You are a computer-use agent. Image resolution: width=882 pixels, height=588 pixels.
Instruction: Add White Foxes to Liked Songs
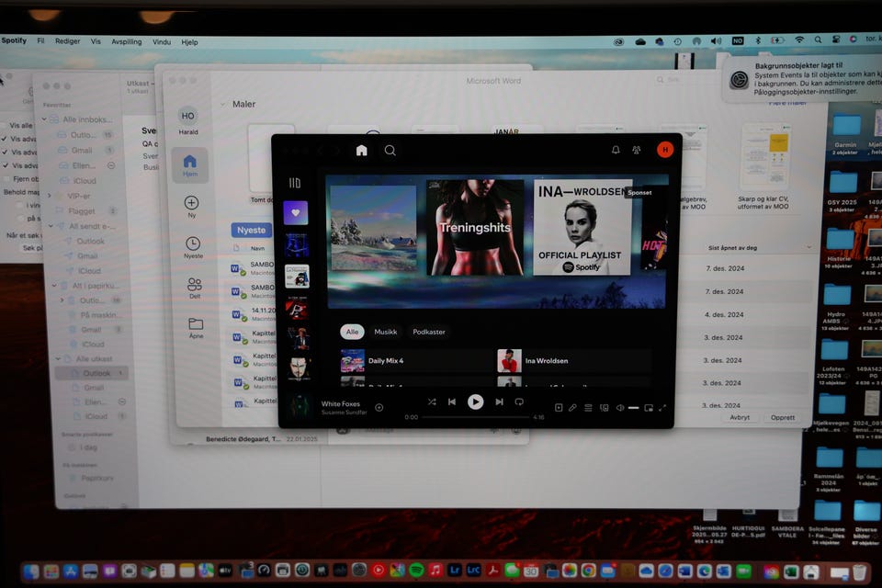point(379,407)
